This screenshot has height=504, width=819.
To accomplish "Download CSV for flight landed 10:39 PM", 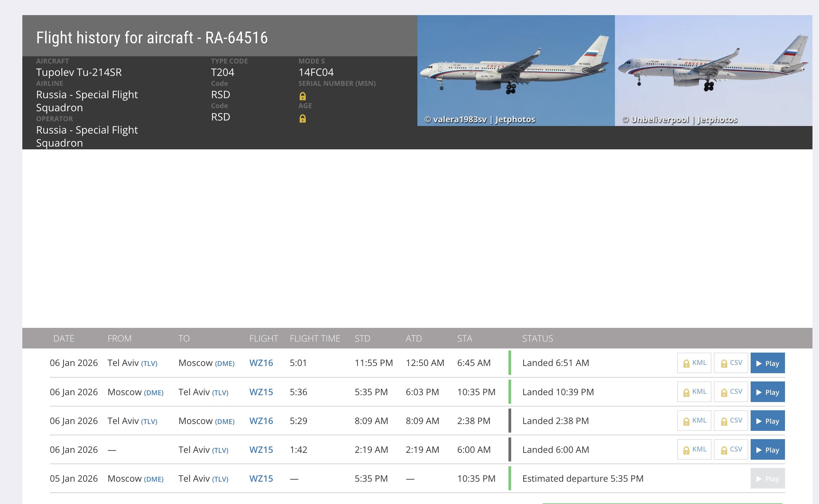I will pyautogui.click(x=731, y=392).
